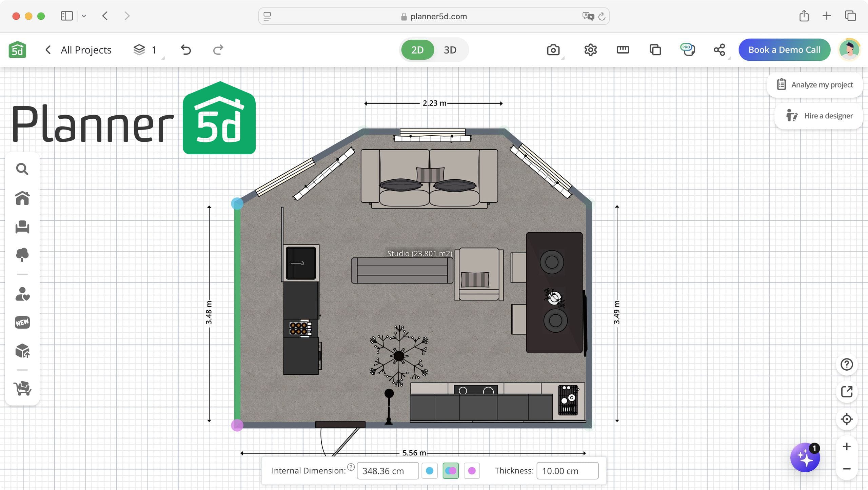Take a snapshot with the camera icon
The width and height of the screenshot is (868, 490).
point(553,50)
